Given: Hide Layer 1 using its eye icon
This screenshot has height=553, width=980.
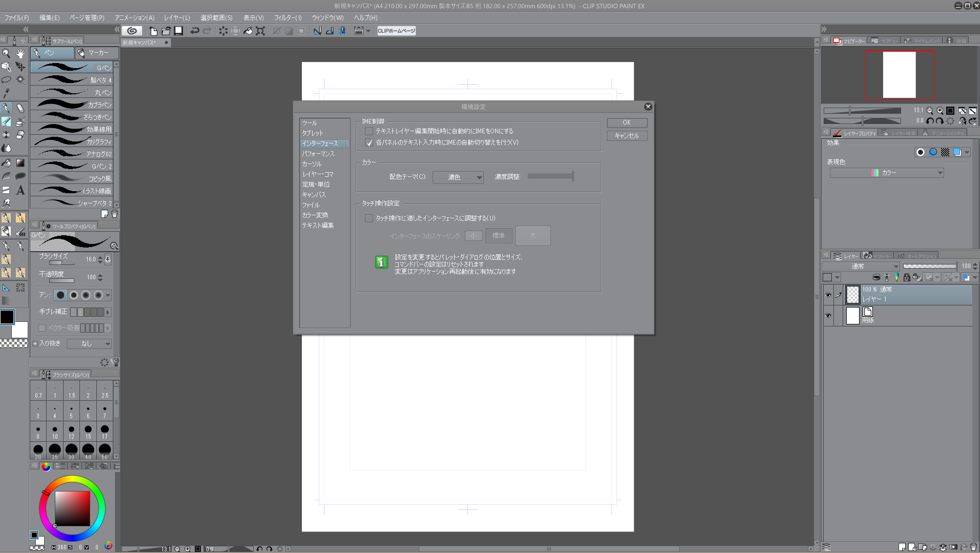Looking at the screenshot, I should 828,295.
